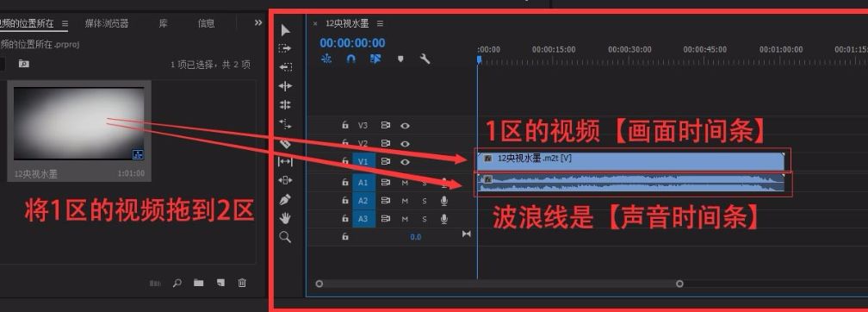This screenshot has height=312, width=868.
Task: Add a marker with the marker icon
Action: coord(400,59)
